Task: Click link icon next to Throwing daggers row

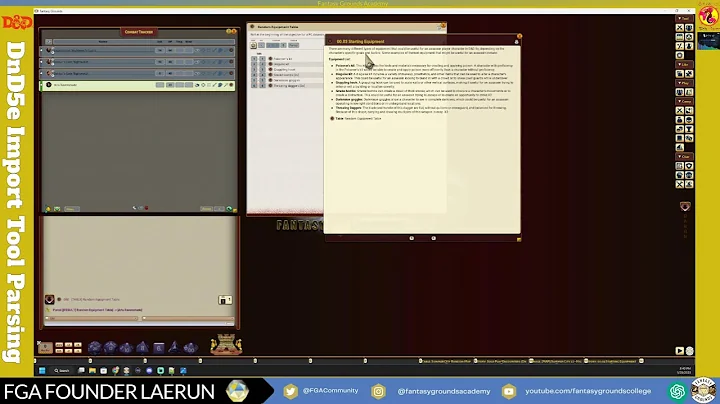Action: coord(270,85)
